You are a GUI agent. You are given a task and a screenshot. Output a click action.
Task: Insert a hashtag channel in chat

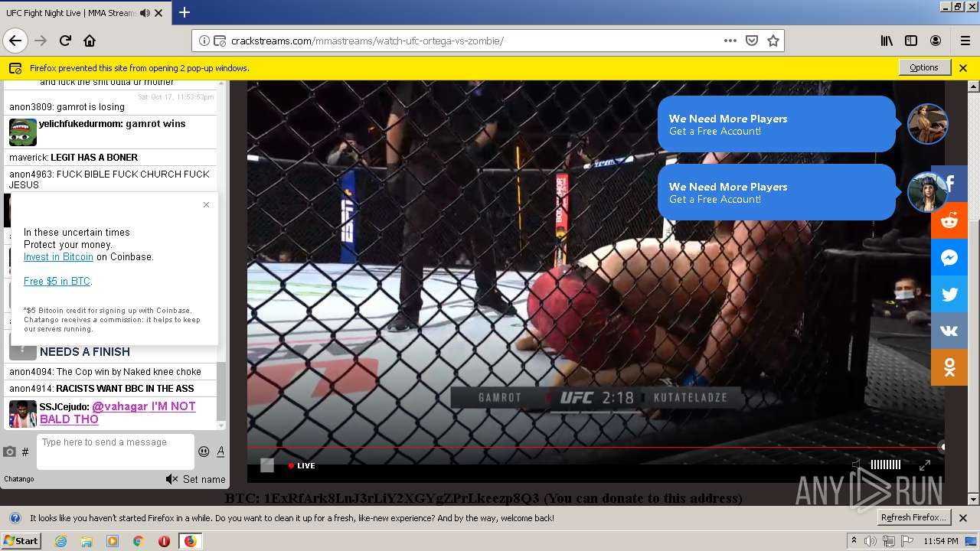(x=25, y=452)
